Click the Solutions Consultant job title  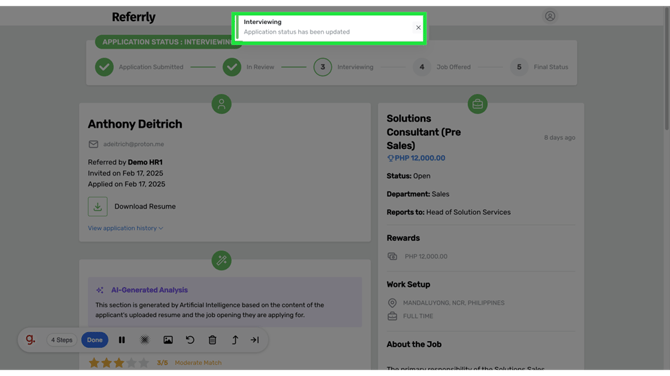click(x=424, y=132)
